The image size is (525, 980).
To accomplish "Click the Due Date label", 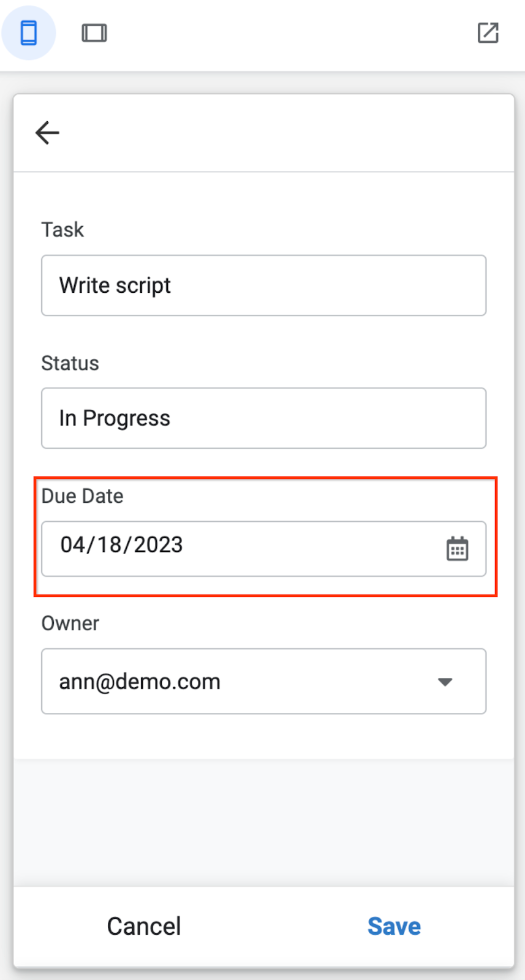I will click(x=82, y=496).
